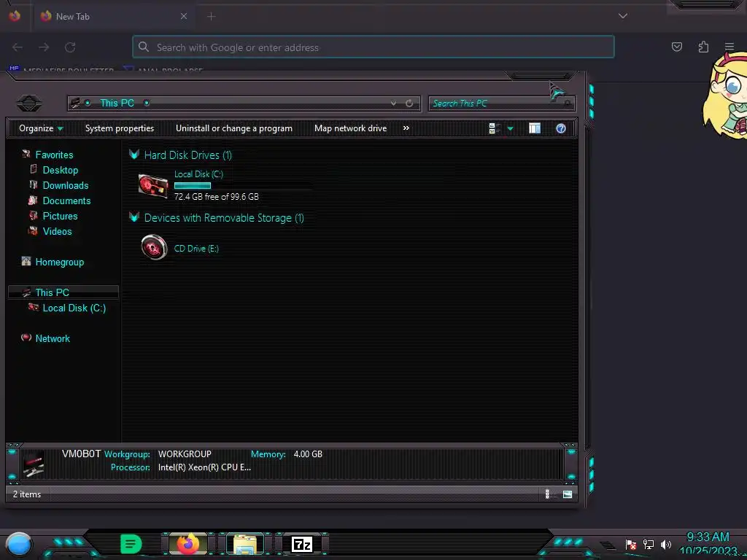Click Firefox back arrow
Viewport: 747px width, 560px height.
18,47
